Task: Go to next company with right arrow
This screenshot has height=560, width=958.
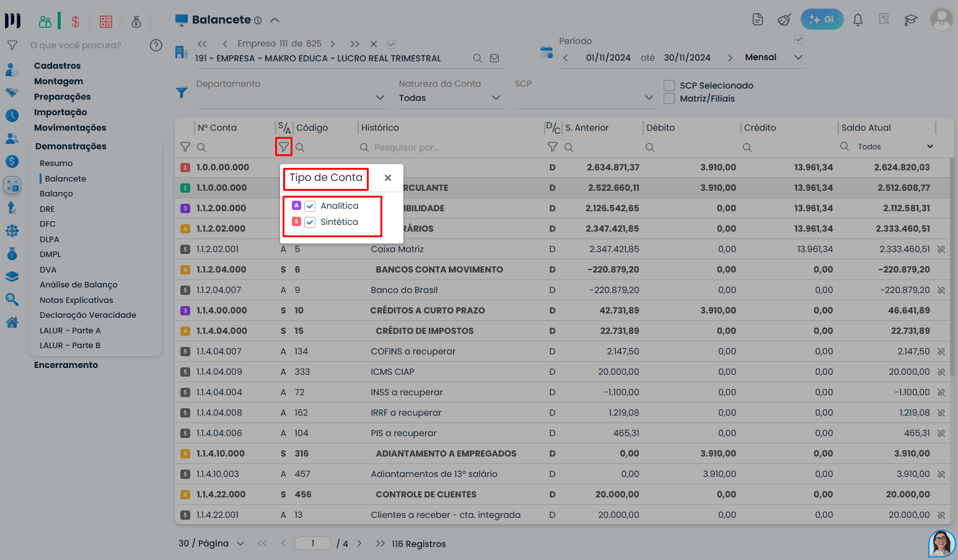Action: pyautogui.click(x=333, y=44)
